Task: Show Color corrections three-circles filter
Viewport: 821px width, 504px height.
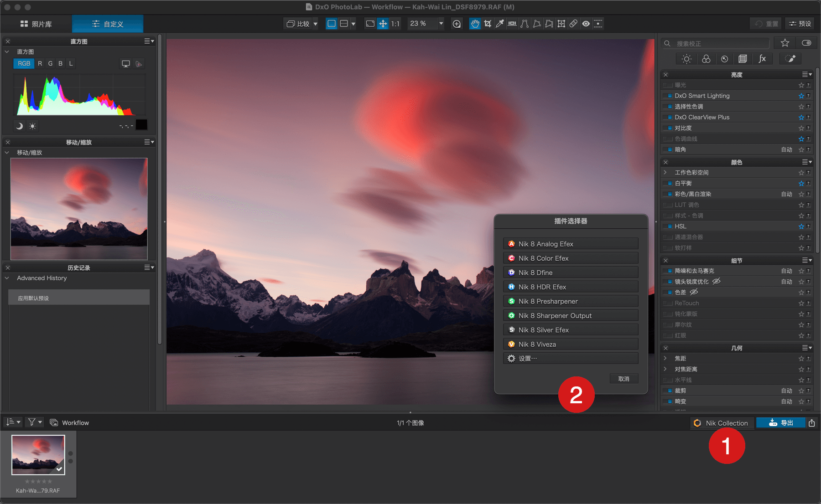Action: (x=706, y=59)
